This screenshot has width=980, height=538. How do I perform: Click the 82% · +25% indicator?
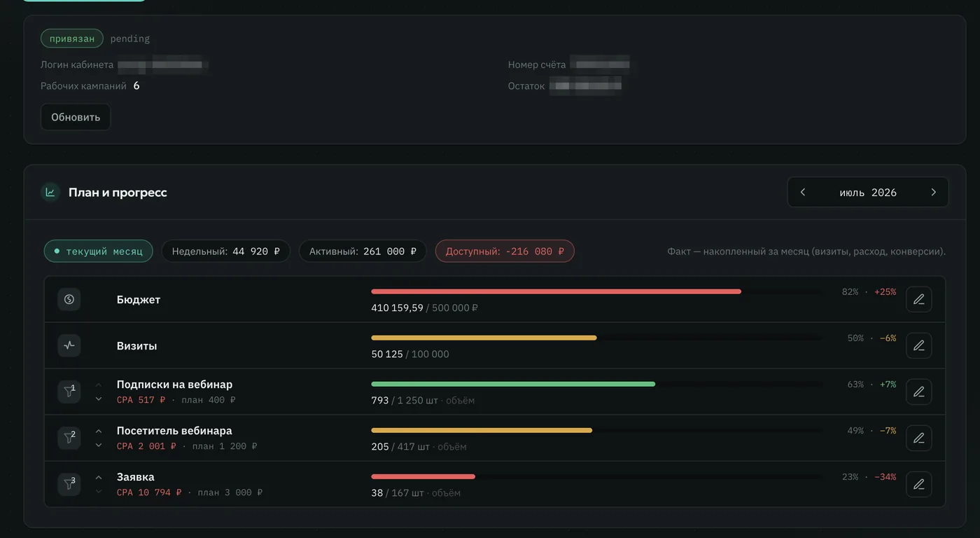click(869, 291)
